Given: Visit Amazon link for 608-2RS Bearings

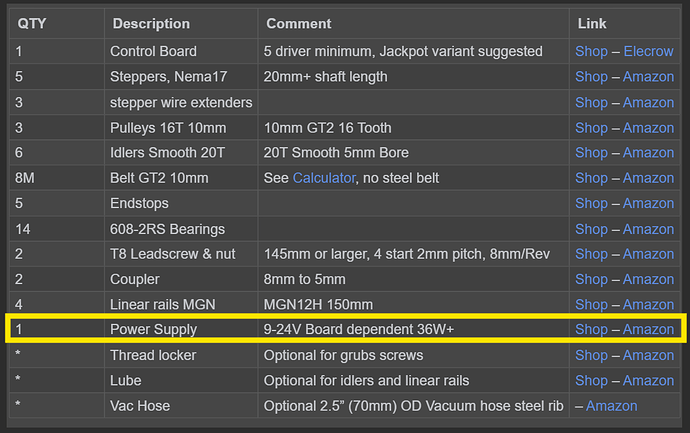Looking at the screenshot, I should [x=648, y=229].
